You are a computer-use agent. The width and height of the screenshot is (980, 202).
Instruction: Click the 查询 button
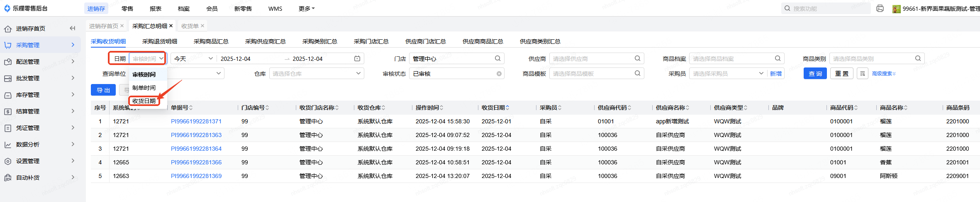(815, 74)
